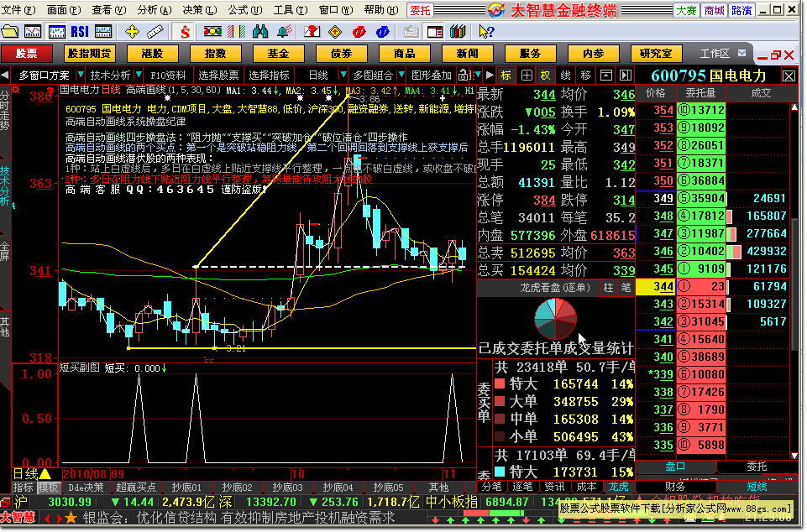Click the 股票 category button

pyautogui.click(x=27, y=54)
